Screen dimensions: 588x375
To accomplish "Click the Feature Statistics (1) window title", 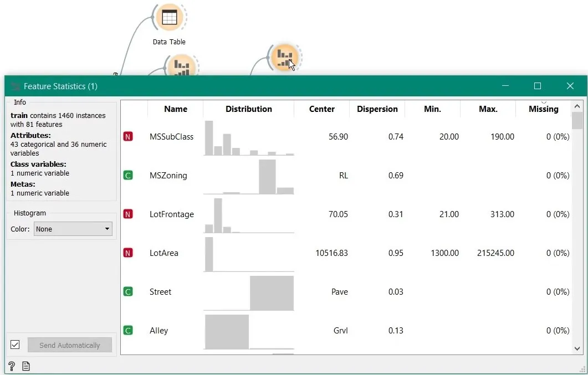I will (x=61, y=86).
